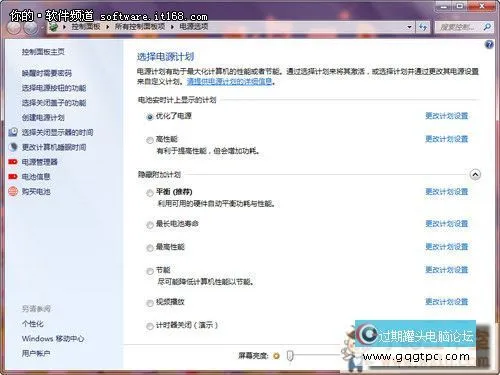Open 唤醒时需要密码 link
This screenshot has height=375, width=500.
tap(47, 73)
